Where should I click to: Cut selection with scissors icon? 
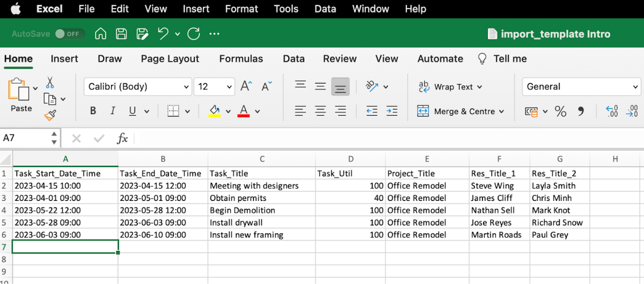[50, 83]
